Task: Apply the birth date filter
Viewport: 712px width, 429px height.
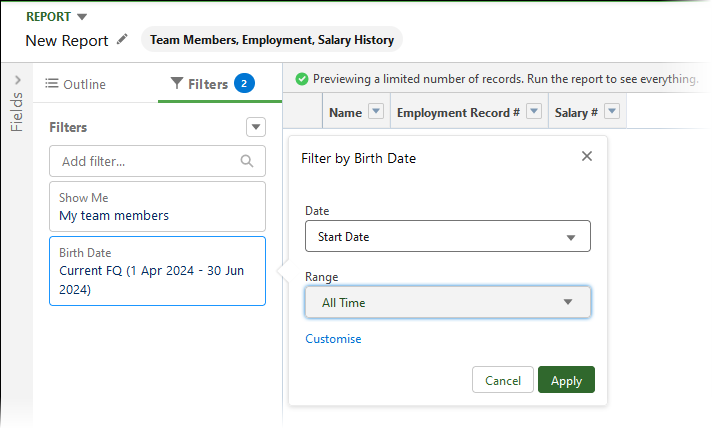Action: (566, 381)
